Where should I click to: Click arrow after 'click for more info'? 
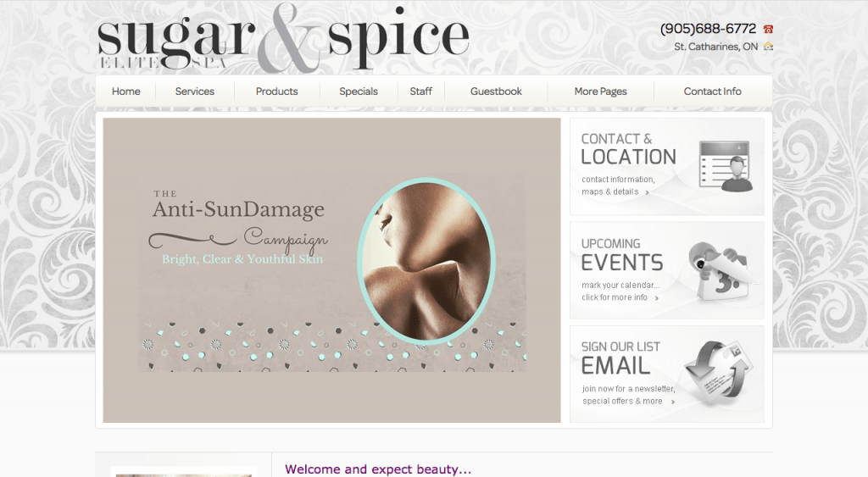coord(657,298)
